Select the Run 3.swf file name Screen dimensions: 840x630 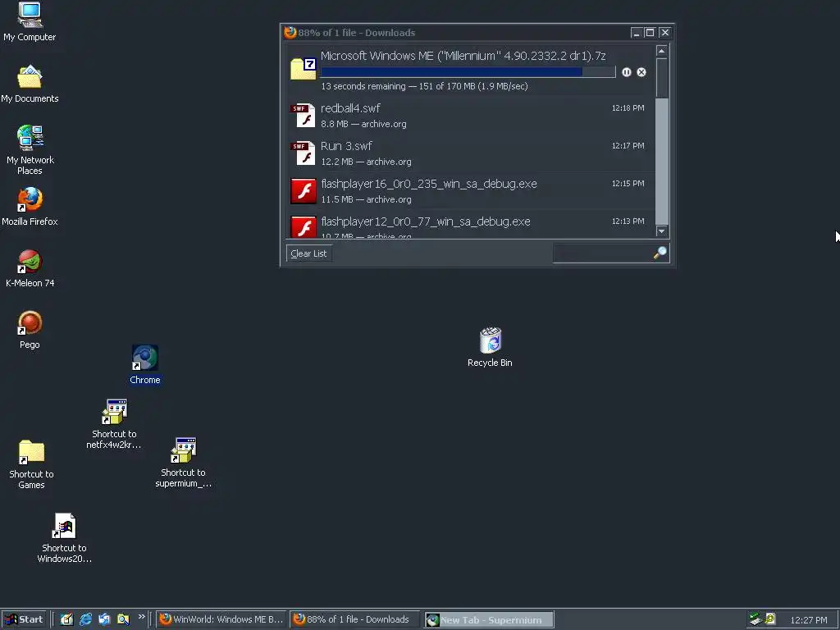point(346,146)
